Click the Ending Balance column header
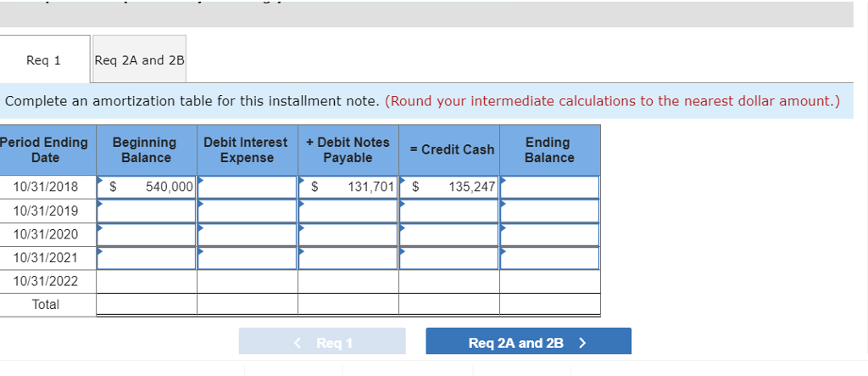The width and height of the screenshot is (868, 376). [549, 149]
